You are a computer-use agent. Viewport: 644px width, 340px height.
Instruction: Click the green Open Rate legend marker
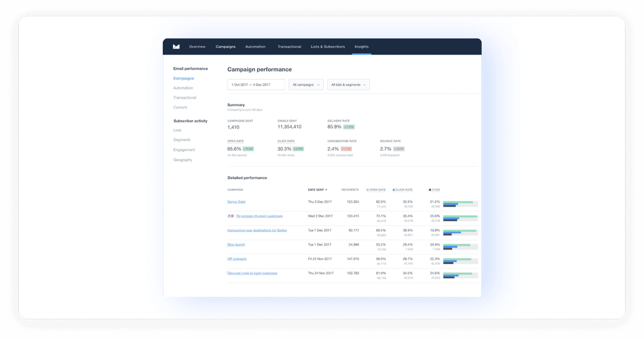tap(367, 190)
